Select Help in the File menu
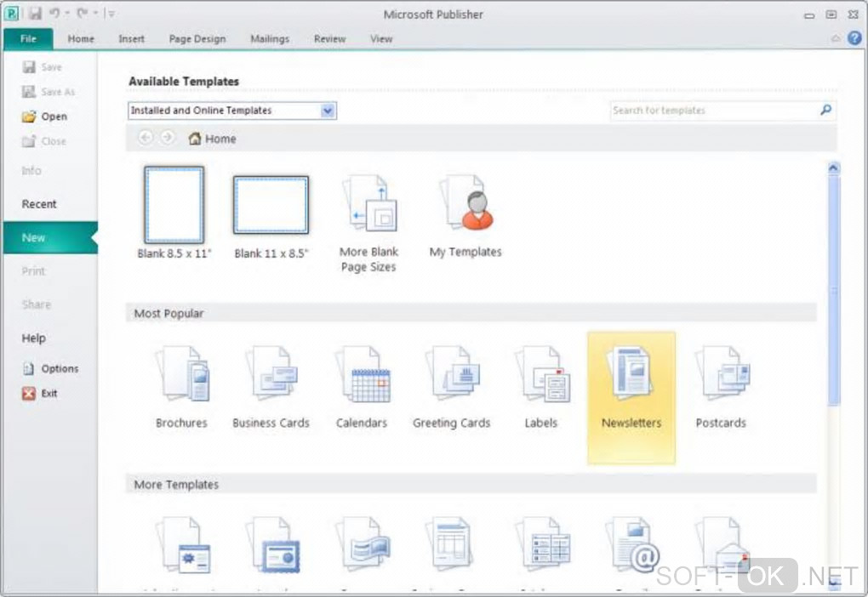The height and width of the screenshot is (597, 868). click(33, 338)
